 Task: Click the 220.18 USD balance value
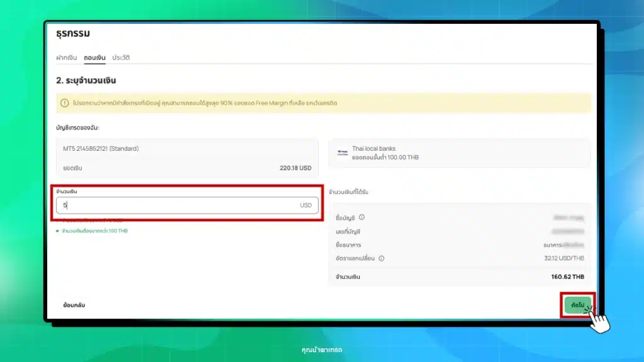click(x=295, y=168)
